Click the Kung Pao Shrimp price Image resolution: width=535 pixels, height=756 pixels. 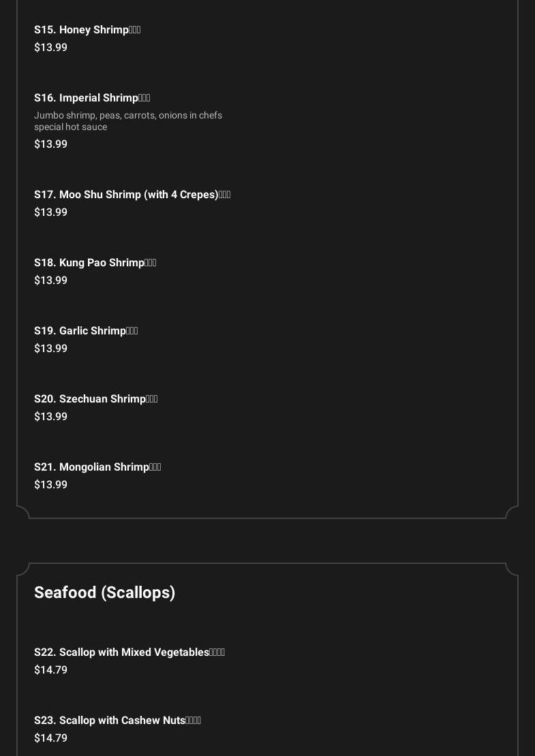click(x=50, y=280)
